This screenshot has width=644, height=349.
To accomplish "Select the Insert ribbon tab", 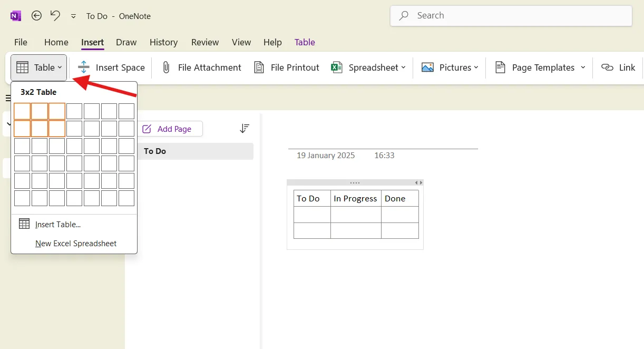I will [x=92, y=42].
